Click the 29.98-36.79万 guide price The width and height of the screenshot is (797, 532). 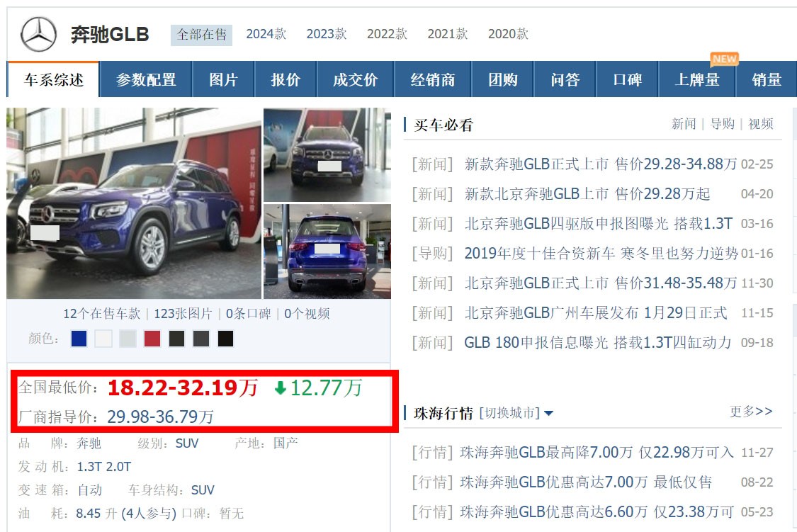tap(161, 417)
